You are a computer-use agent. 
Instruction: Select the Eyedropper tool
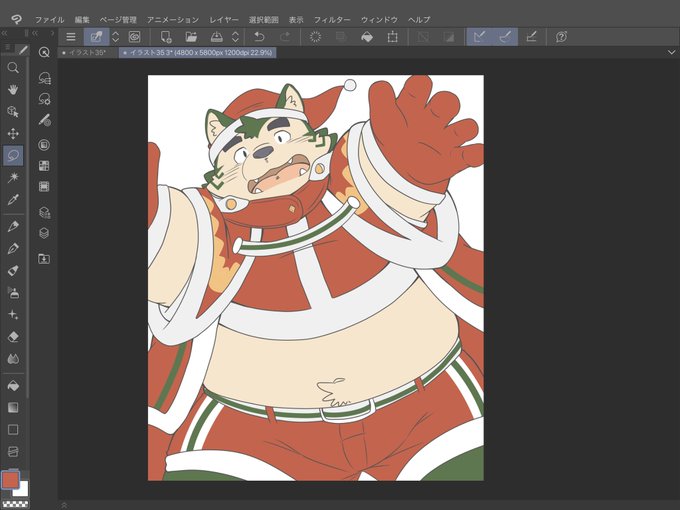click(x=13, y=199)
